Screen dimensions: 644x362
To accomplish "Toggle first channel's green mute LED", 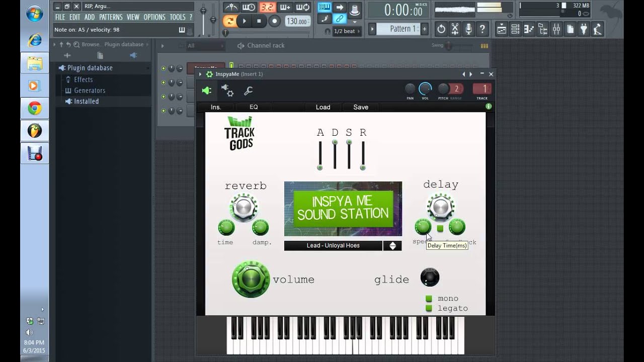I will [164, 68].
